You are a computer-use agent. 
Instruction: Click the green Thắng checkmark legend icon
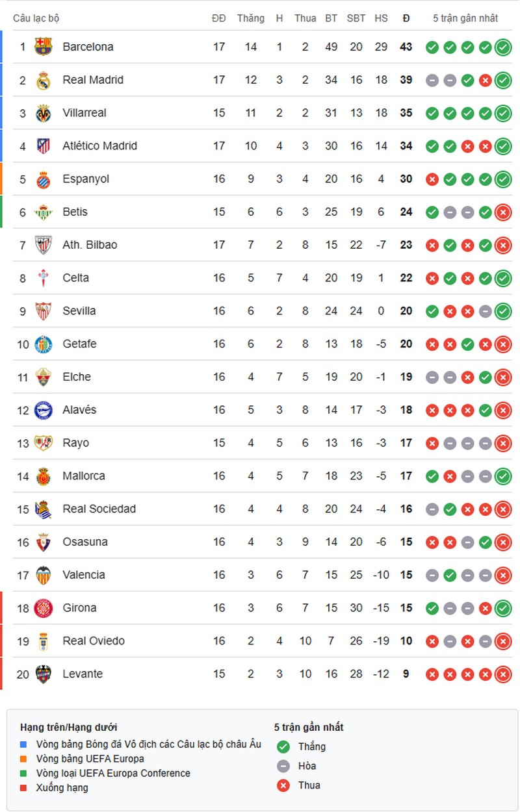(x=283, y=747)
